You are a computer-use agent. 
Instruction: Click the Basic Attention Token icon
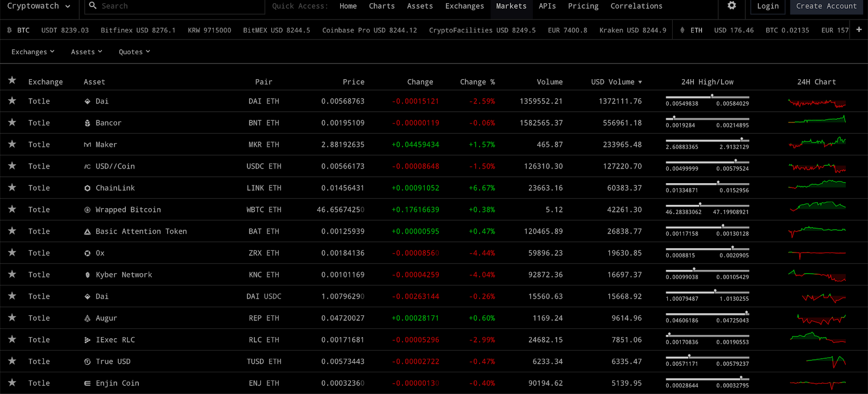point(87,231)
